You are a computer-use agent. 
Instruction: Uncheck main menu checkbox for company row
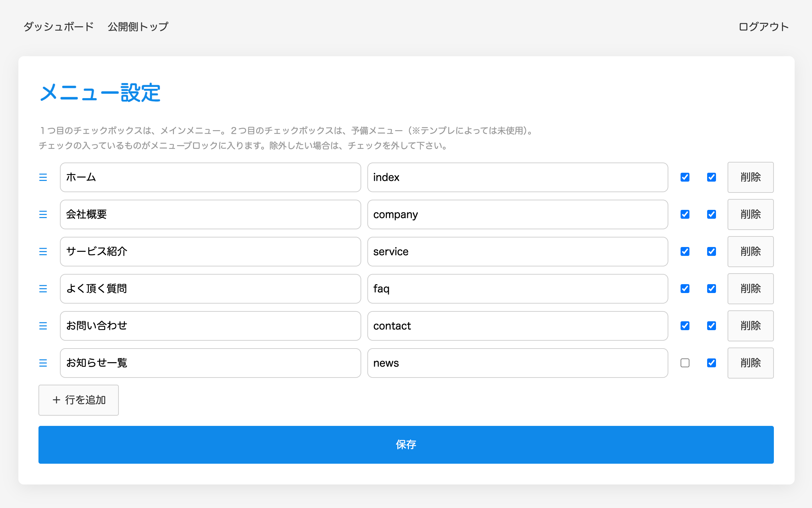click(x=685, y=214)
